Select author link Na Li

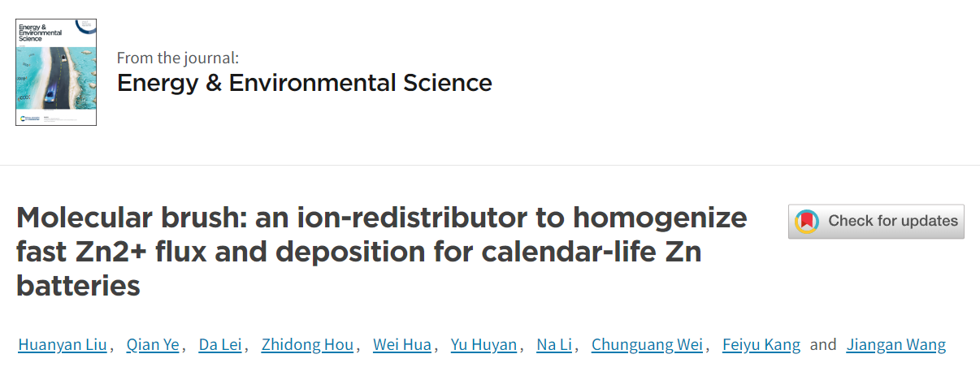point(556,345)
